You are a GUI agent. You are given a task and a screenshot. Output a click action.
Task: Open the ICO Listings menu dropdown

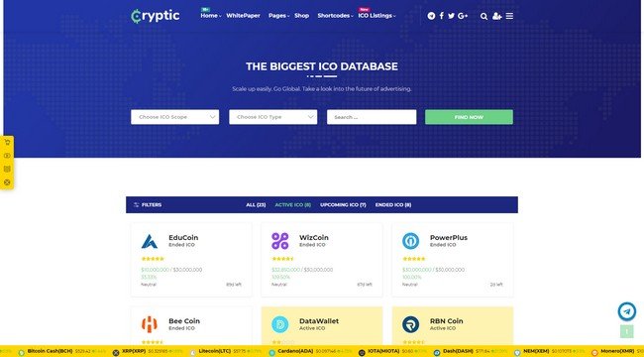(x=376, y=16)
